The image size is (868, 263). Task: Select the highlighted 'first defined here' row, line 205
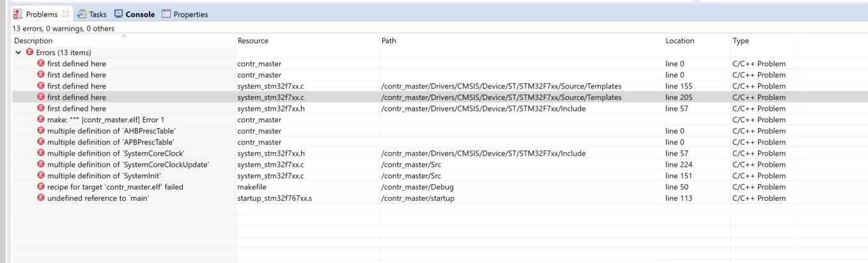(x=440, y=97)
